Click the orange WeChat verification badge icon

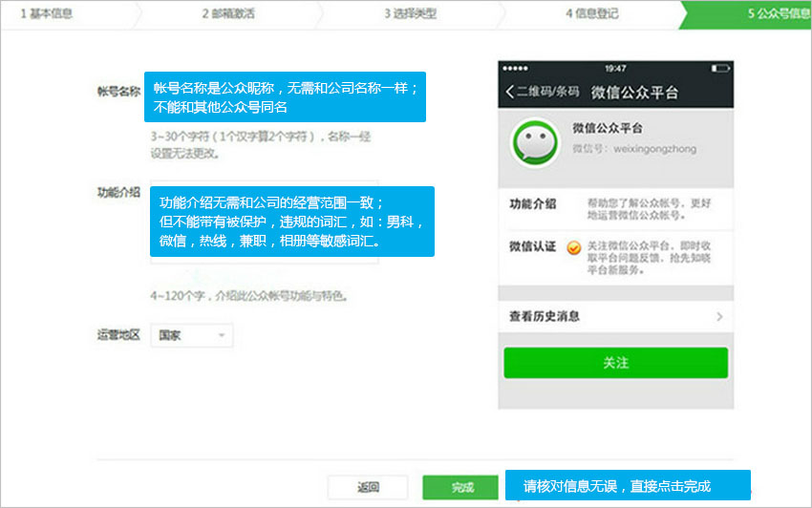(x=573, y=248)
